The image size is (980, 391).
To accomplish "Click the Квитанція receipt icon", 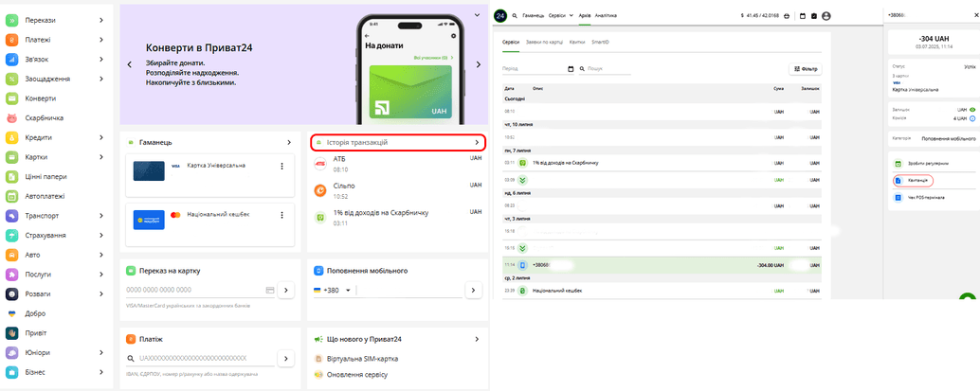I will (x=898, y=180).
